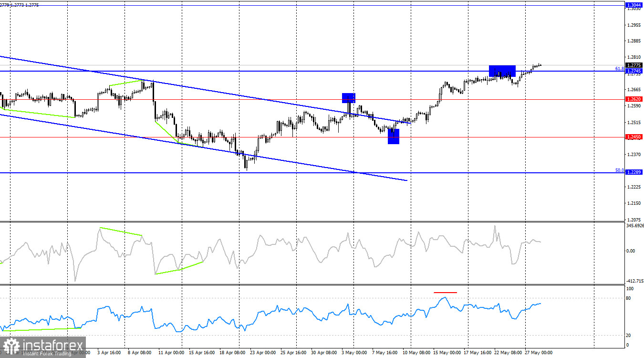
Task: Click the 1.2590 price axis value
Action: pos(634,106)
